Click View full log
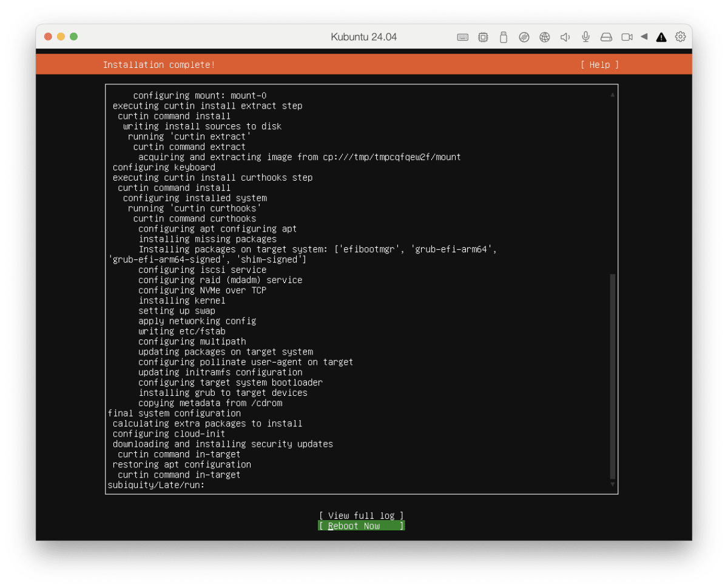Image resolution: width=728 pixels, height=588 pixels. click(361, 516)
